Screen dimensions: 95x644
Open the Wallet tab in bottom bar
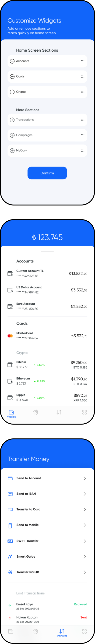click(11, 414)
